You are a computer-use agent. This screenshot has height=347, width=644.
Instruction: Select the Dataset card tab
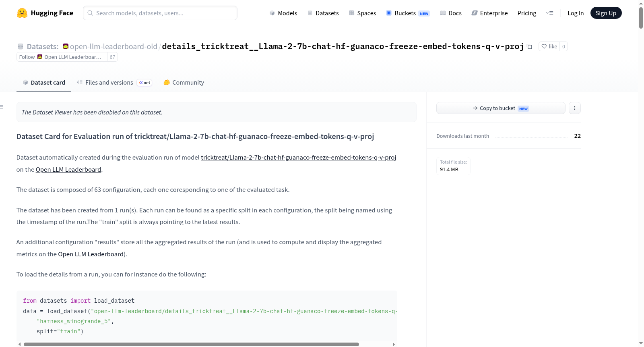(x=43, y=83)
